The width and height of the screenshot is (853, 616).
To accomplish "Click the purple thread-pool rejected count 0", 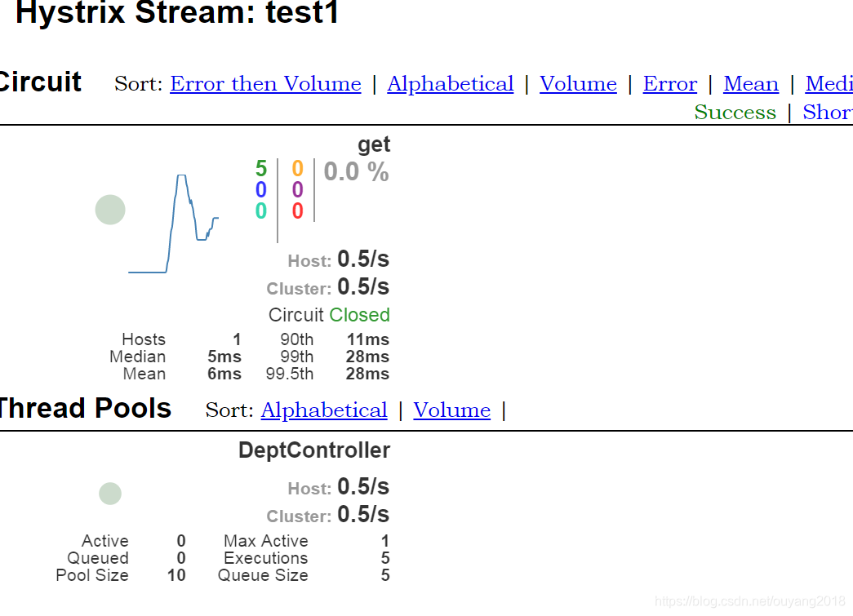I will click(x=298, y=190).
